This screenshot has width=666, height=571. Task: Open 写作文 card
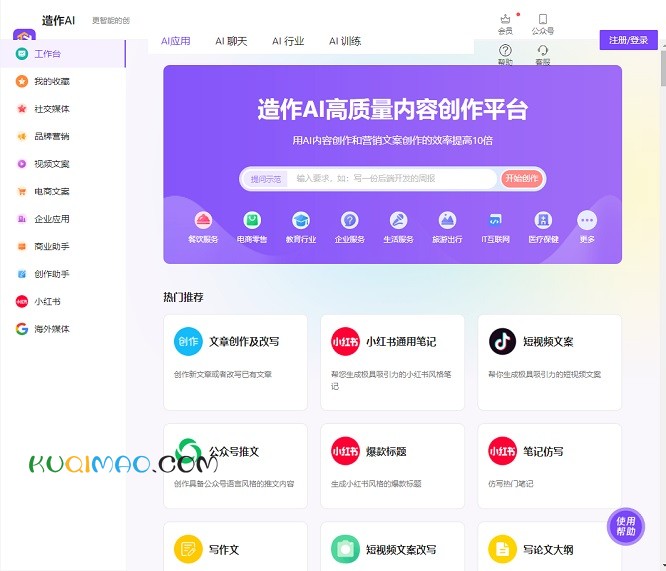(235, 547)
